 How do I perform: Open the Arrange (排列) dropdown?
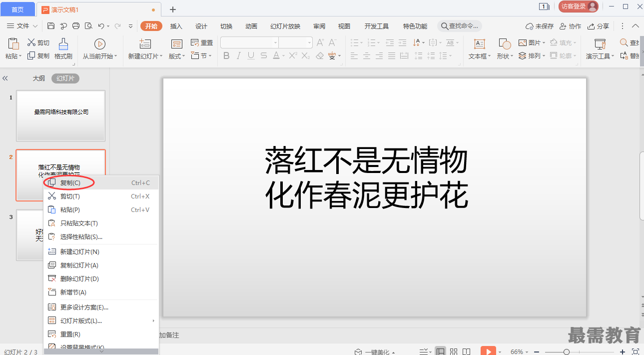(x=532, y=56)
